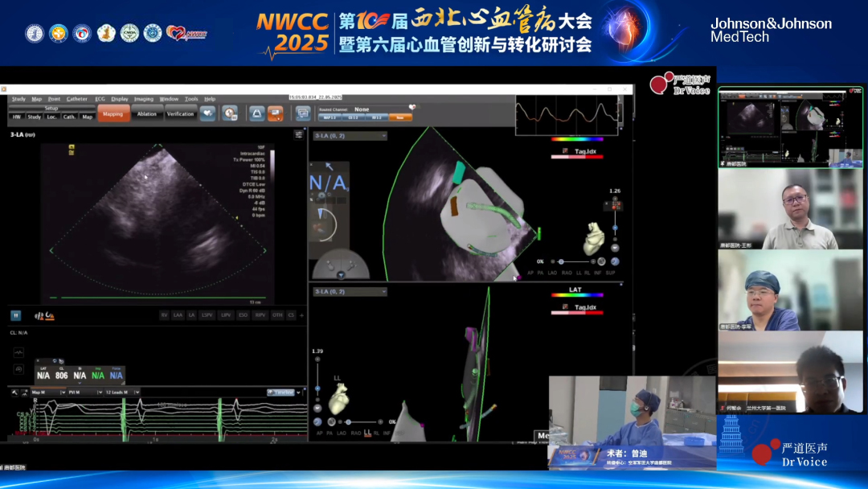
Task: Click the upper map zoom slider handle
Action: (615, 228)
